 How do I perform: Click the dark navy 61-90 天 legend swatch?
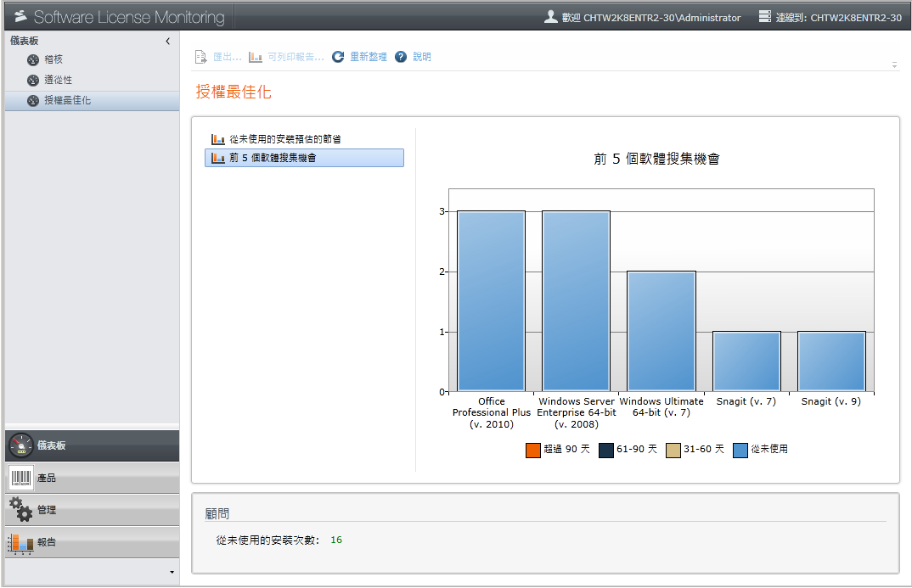[606, 451]
